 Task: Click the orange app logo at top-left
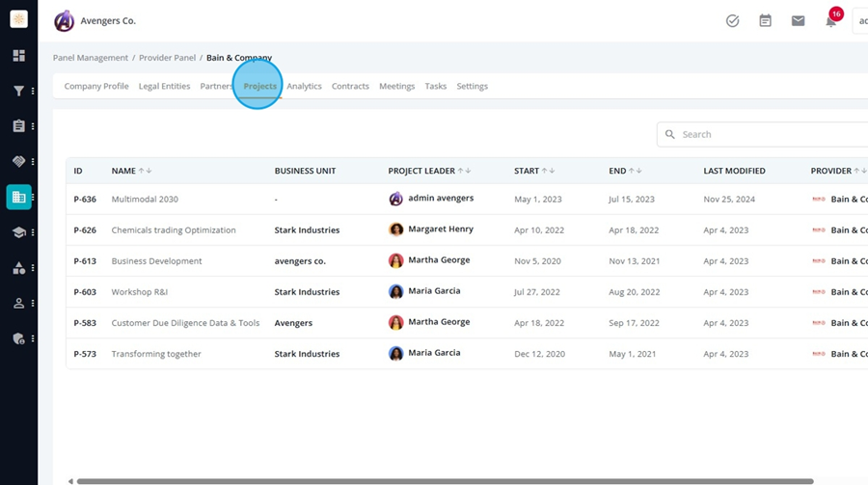(x=19, y=19)
